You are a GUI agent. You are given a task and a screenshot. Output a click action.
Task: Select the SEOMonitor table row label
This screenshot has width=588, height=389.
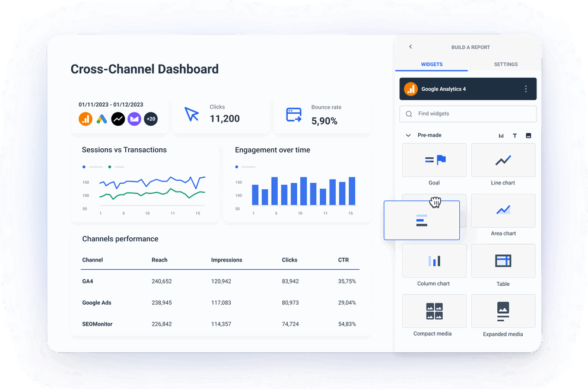click(97, 324)
